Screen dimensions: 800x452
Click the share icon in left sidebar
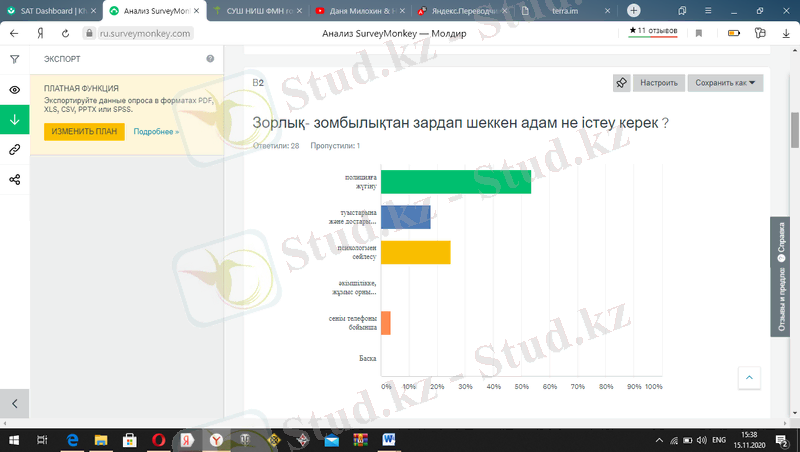14,180
